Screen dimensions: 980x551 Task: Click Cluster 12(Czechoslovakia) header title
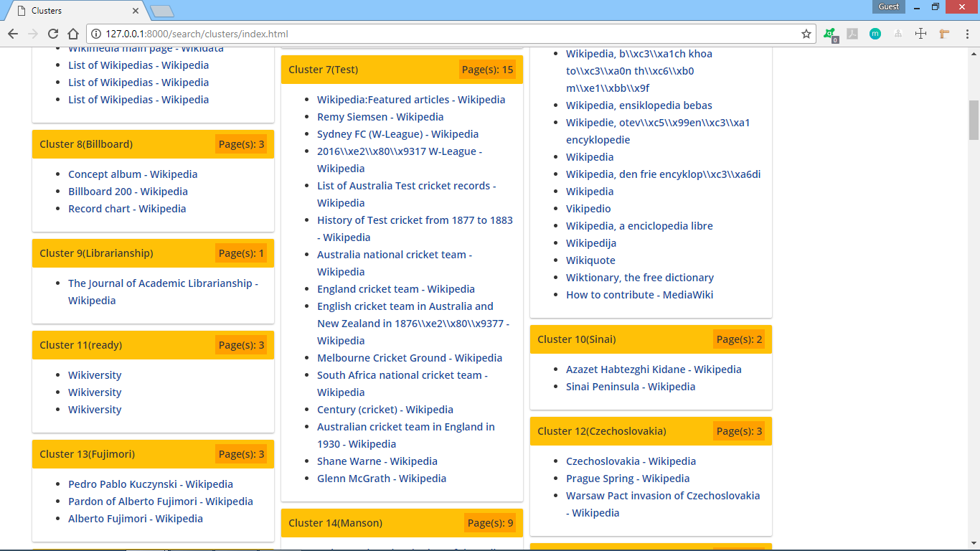602,431
